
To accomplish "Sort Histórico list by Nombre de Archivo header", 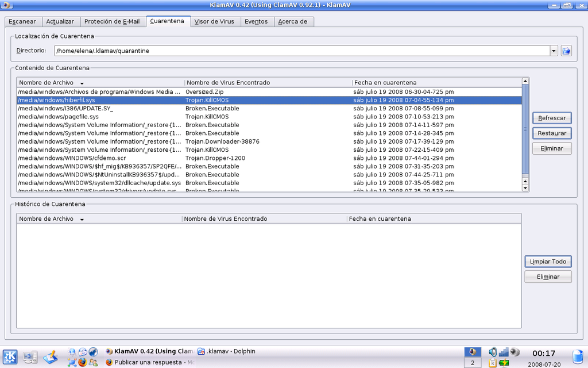I will click(x=99, y=219).
